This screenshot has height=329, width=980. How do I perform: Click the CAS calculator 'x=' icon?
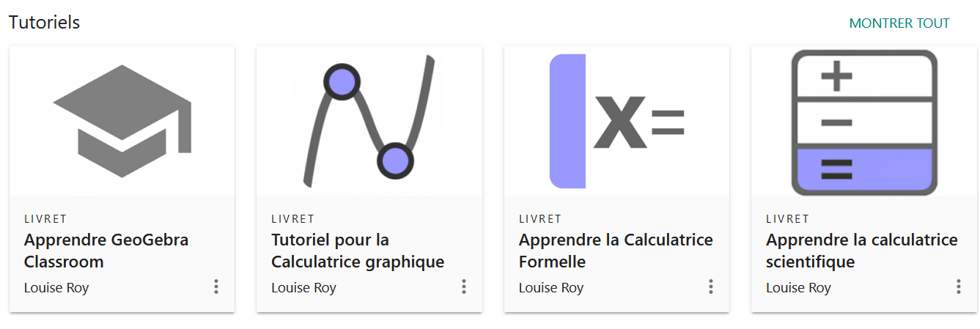coord(616,121)
